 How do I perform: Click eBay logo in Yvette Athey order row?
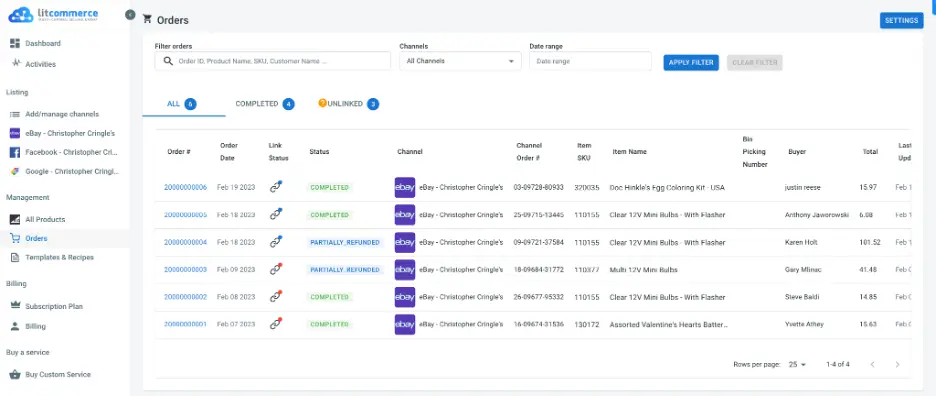(405, 324)
